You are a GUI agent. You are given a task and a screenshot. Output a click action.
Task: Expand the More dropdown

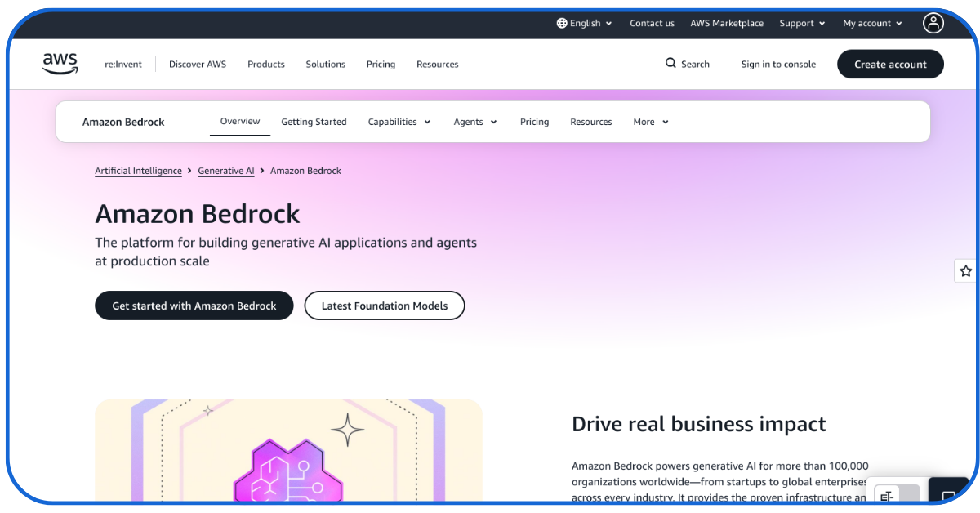click(x=651, y=122)
